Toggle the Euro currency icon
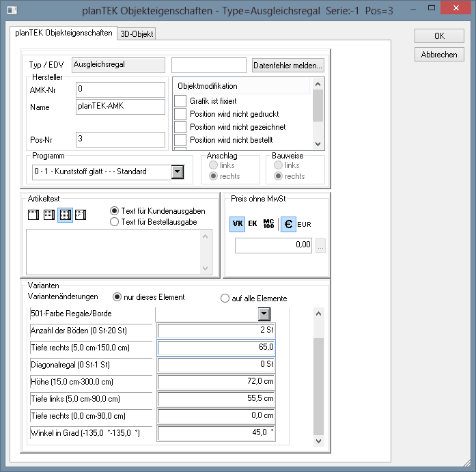The width and height of the screenshot is (476, 472). [x=289, y=223]
